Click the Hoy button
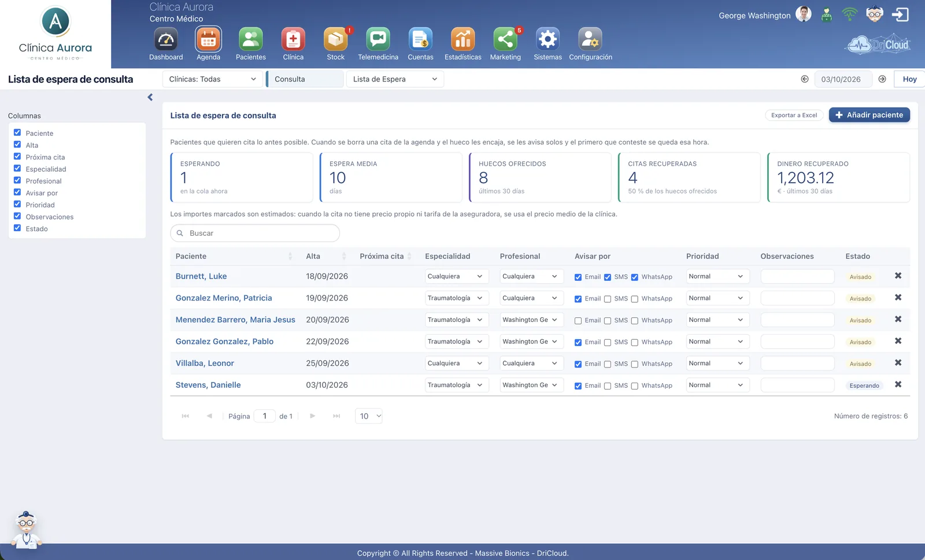 click(909, 79)
